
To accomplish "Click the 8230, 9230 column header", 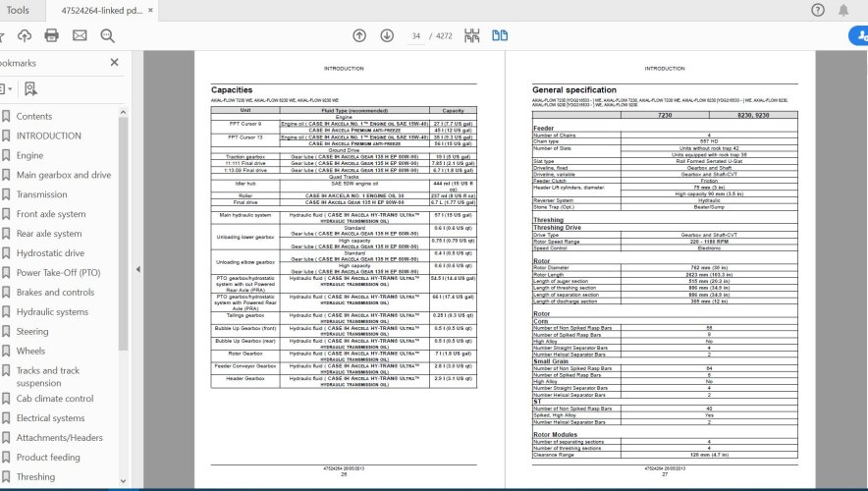I will (753, 115).
